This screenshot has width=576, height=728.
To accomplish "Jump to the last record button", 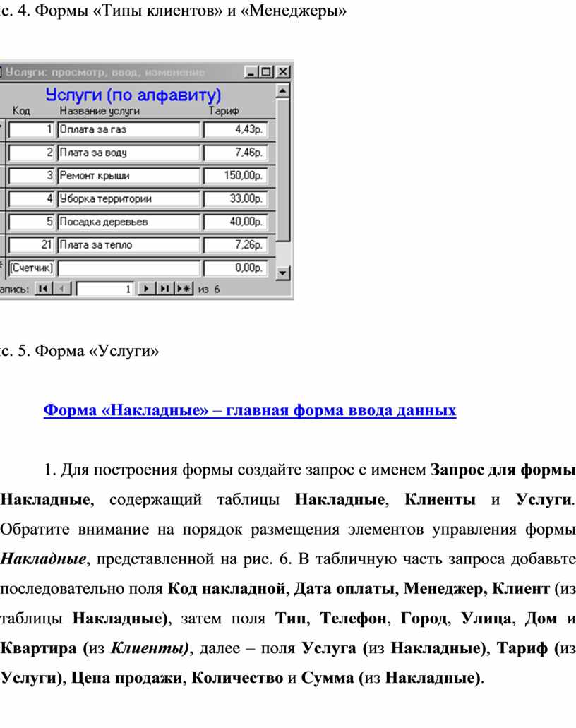I will [164, 289].
